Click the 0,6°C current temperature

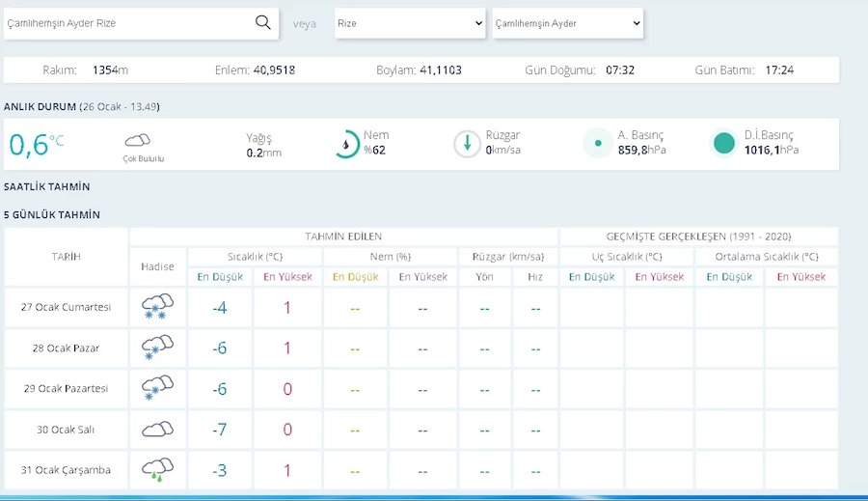tap(37, 145)
